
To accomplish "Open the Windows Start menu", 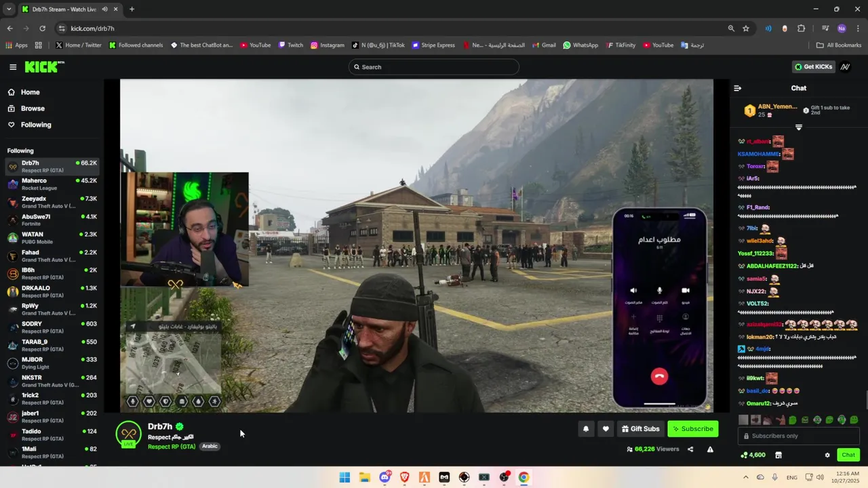I will tap(344, 477).
